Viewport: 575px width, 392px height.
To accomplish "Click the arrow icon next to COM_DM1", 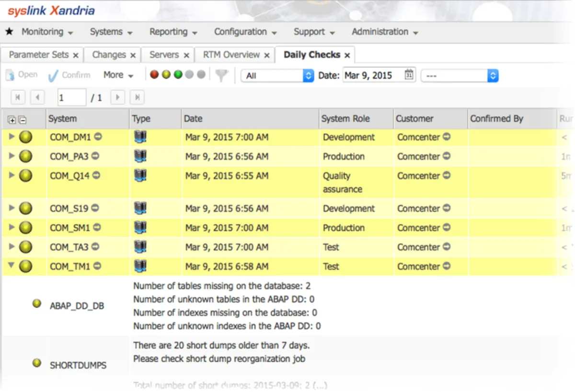I will pos(98,137).
